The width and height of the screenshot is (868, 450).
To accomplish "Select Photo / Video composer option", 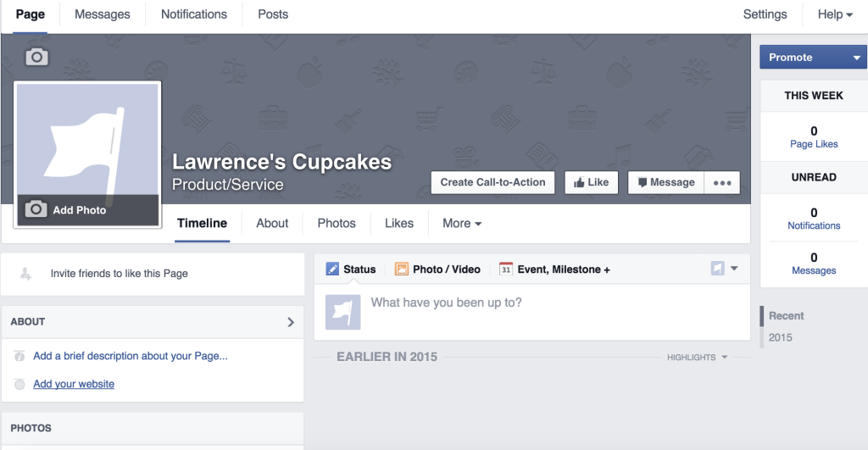I will point(437,269).
